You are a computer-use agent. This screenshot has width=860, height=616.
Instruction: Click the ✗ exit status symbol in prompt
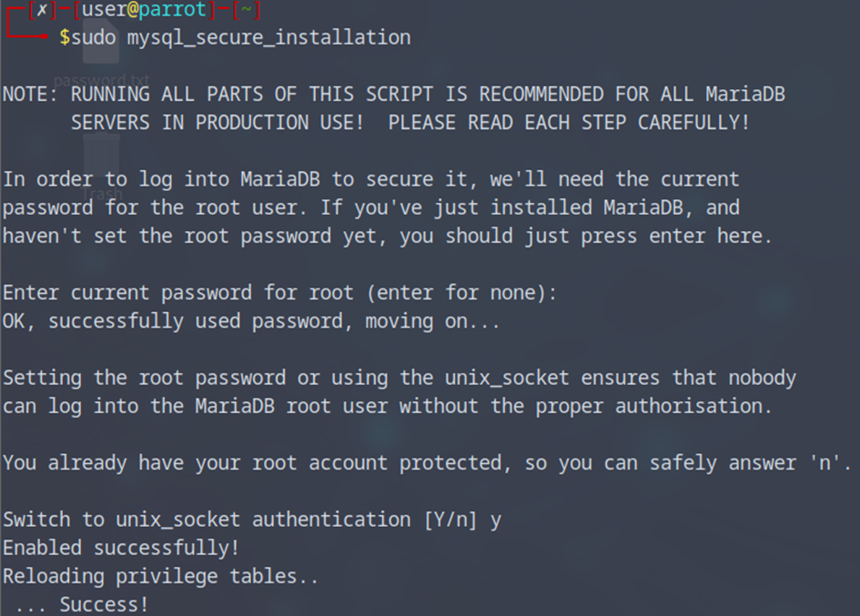(x=41, y=11)
